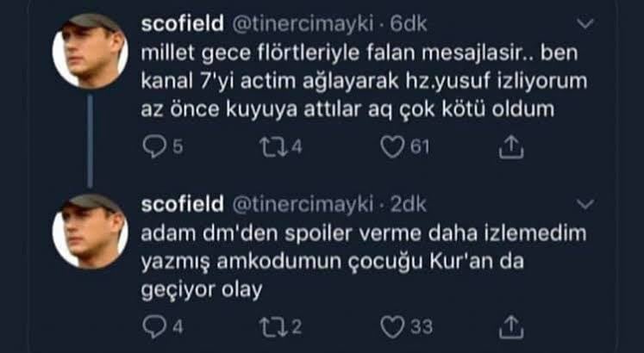Expand the second tweet's chevron options menu

[x=586, y=205]
